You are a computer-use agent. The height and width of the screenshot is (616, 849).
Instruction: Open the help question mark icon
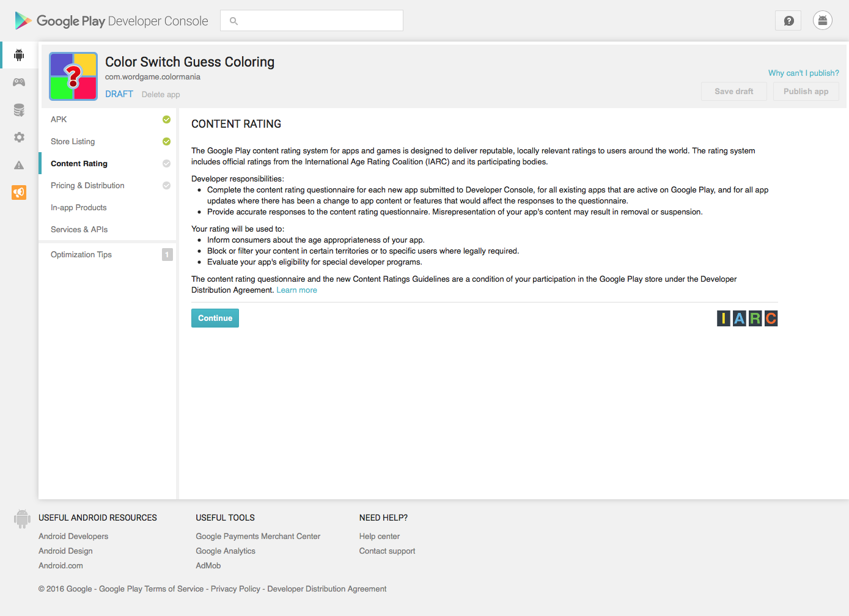coord(788,21)
